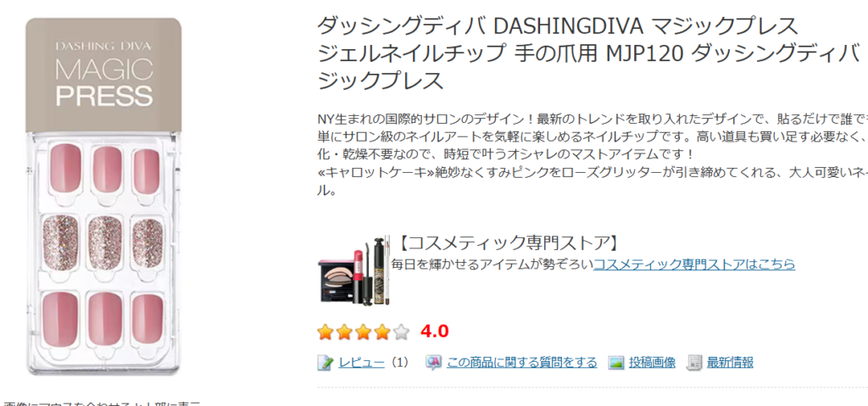The width and height of the screenshot is (868, 406).
Task: Open the レビュー link
Action: pyautogui.click(x=361, y=363)
